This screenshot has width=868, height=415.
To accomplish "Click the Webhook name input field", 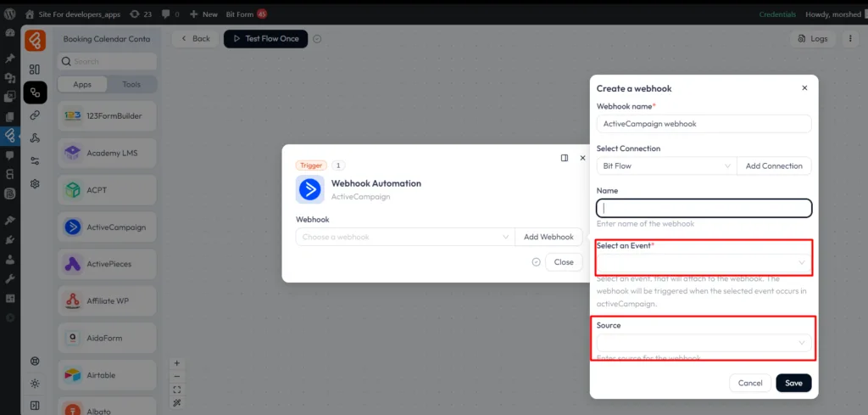I will pos(704,124).
